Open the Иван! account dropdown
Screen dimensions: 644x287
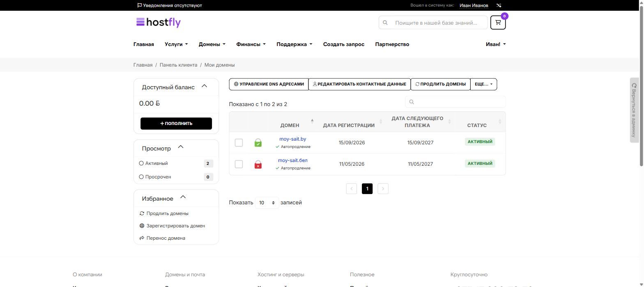tap(496, 44)
